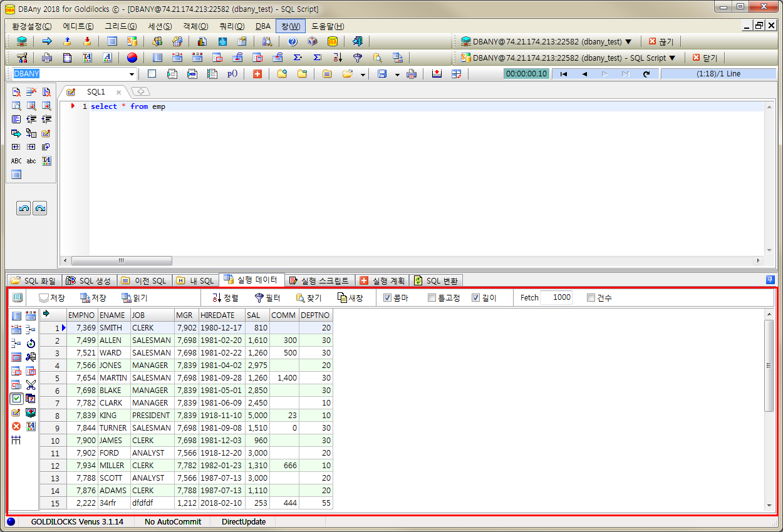Click the funnel filter icon in second toolbar

tap(358, 58)
